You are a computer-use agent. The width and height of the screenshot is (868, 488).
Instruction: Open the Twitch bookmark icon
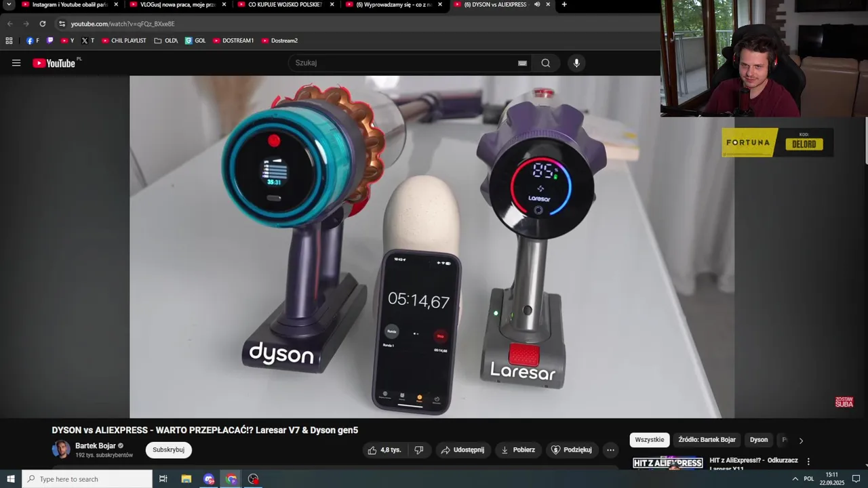tap(50, 41)
